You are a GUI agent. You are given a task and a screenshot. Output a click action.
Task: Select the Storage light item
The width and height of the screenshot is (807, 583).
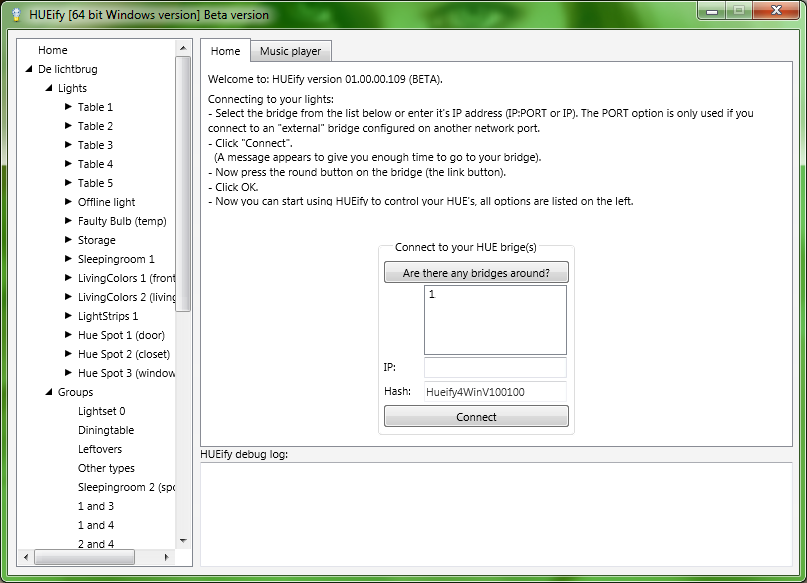point(97,240)
